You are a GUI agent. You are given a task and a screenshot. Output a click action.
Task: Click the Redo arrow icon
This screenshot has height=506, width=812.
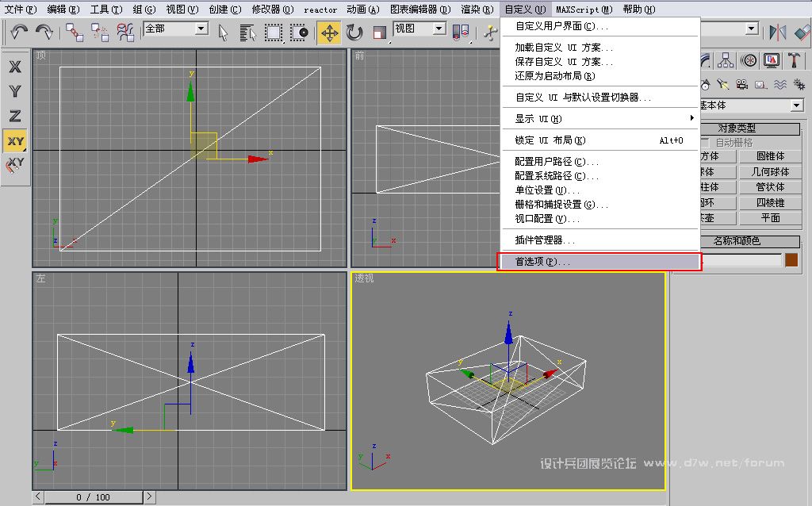click(44, 32)
